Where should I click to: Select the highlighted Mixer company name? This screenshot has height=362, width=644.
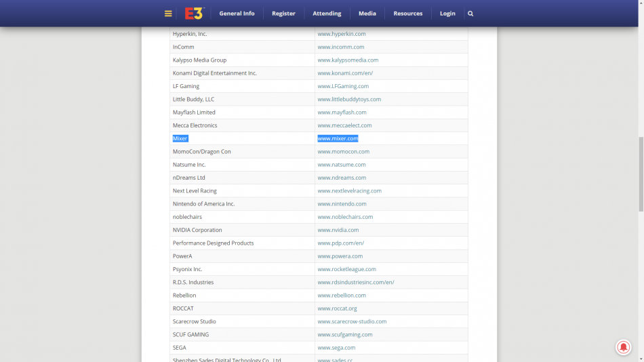tap(180, 138)
